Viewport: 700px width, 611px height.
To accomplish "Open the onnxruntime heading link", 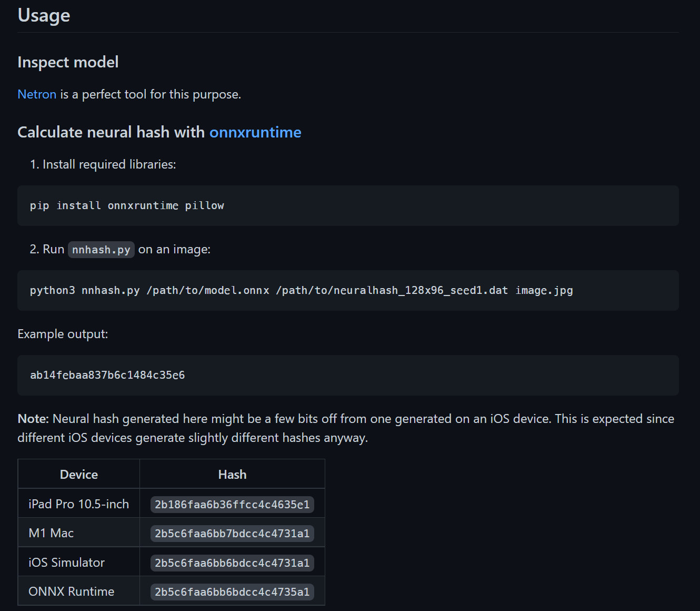I will point(255,132).
